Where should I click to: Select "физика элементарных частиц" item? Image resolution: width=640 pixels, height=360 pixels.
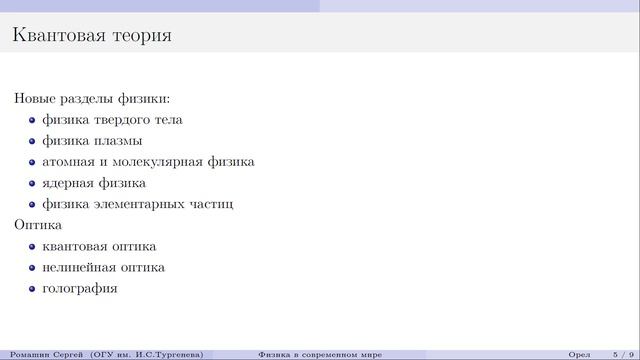coord(138,204)
